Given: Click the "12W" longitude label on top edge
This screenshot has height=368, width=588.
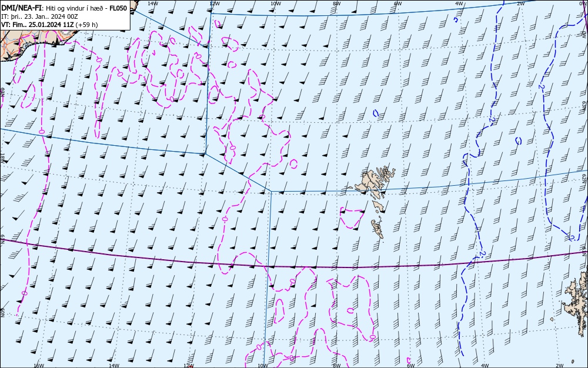Looking at the screenshot, I should pos(214,4).
